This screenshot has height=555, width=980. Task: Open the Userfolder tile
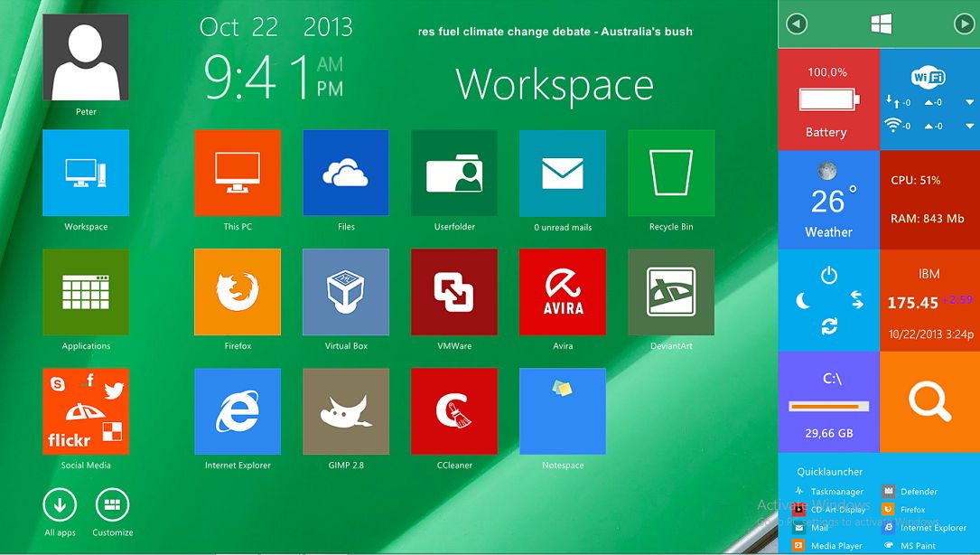tap(454, 173)
